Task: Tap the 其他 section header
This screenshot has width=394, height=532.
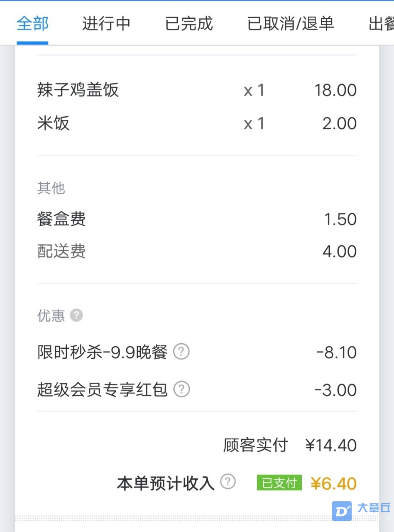Action: coord(51,188)
